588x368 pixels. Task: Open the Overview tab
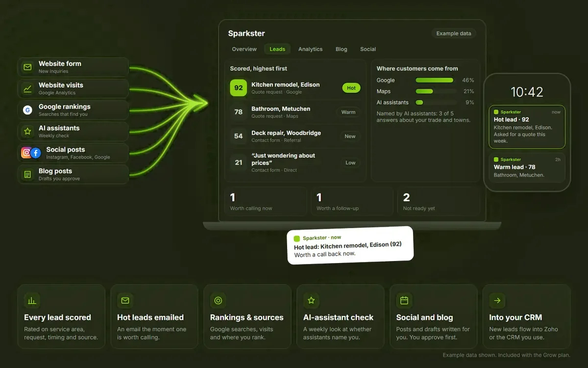point(245,49)
